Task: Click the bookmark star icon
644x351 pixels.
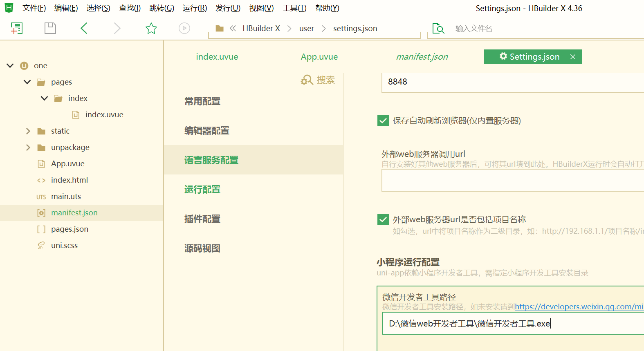Action: pyautogui.click(x=151, y=28)
